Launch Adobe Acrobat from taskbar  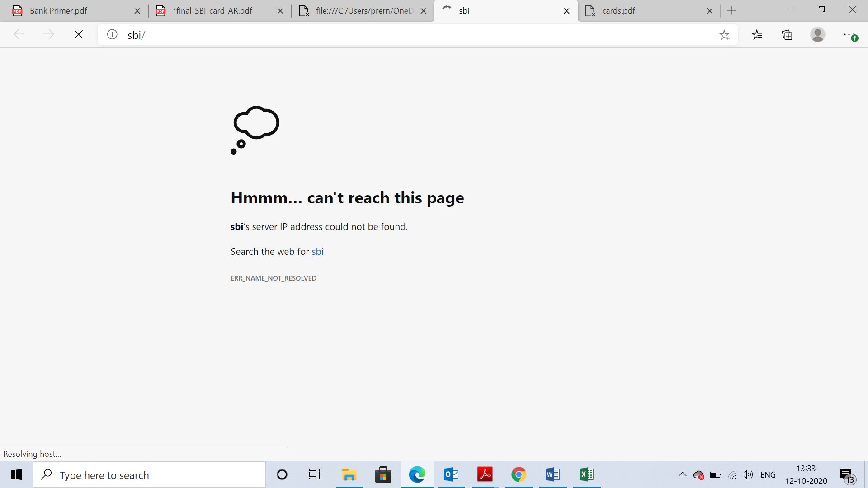tap(485, 474)
